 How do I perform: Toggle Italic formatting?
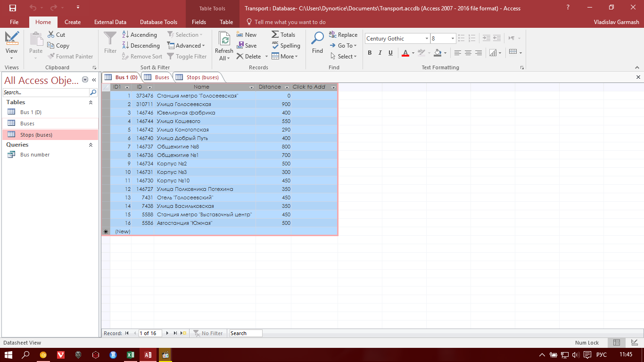coord(380,53)
